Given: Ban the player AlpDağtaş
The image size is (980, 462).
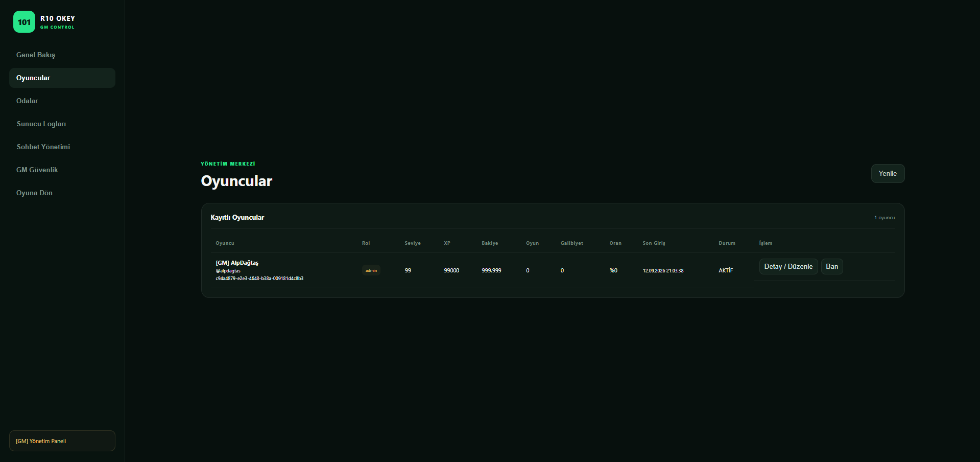Looking at the screenshot, I should click(x=832, y=266).
